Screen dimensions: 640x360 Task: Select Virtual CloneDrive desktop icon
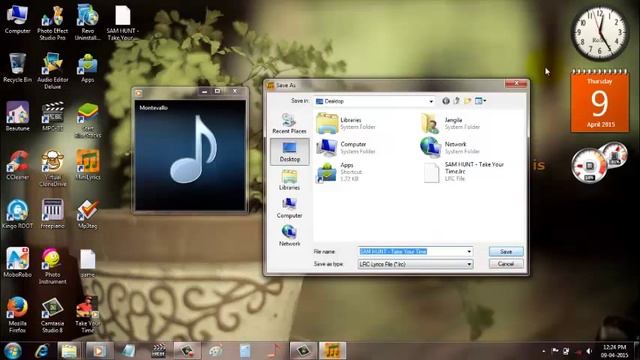pyautogui.click(x=52, y=168)
